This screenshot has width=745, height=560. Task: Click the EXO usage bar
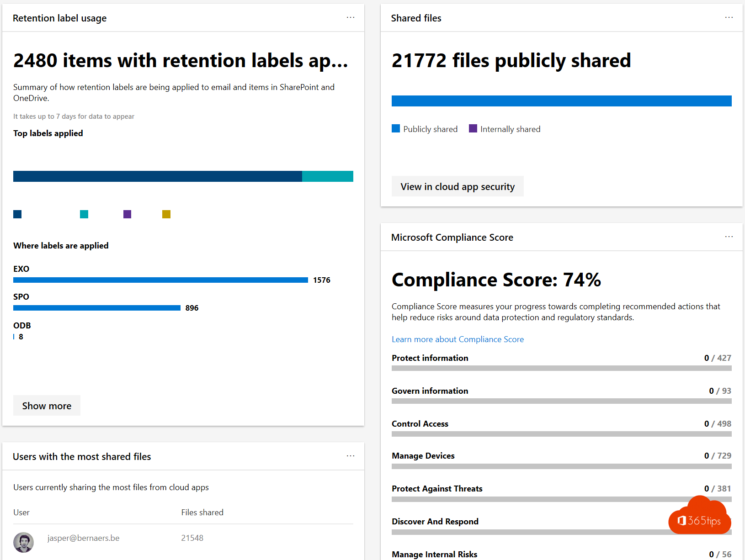tap(160, 280)
